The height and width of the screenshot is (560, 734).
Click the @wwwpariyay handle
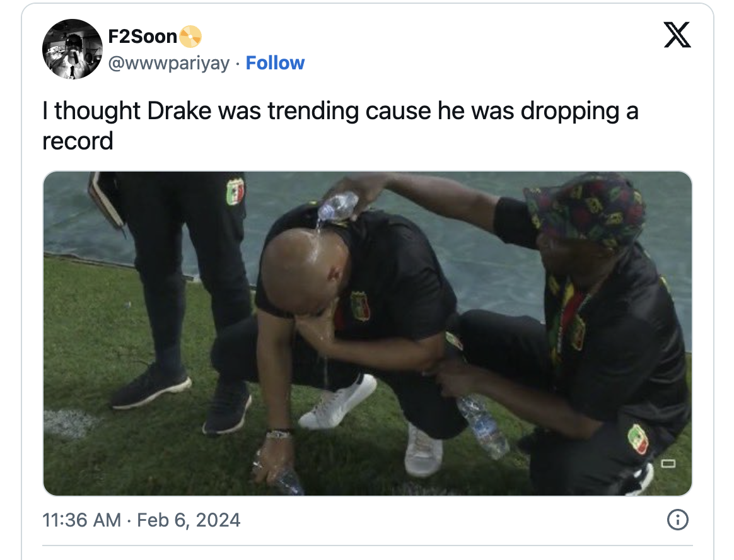169,63
